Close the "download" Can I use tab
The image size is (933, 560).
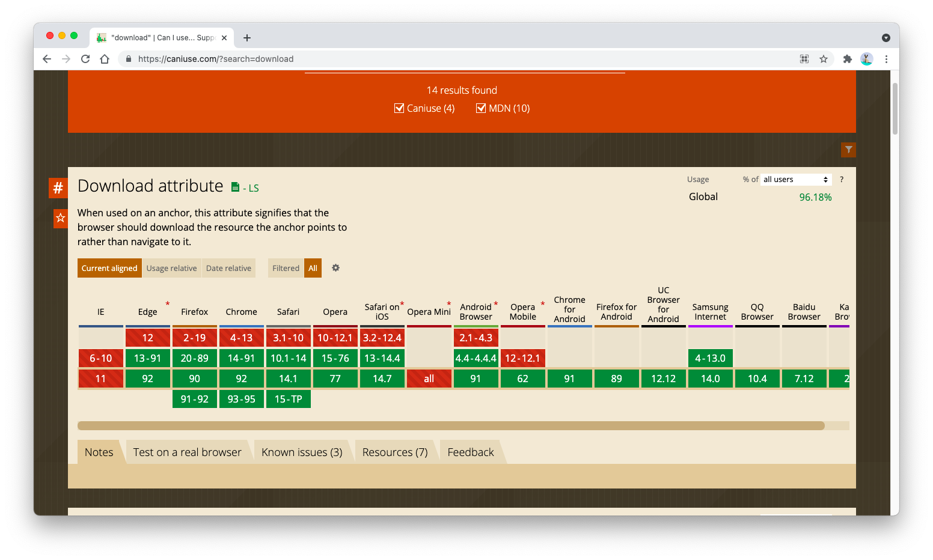tap(224, 38)
